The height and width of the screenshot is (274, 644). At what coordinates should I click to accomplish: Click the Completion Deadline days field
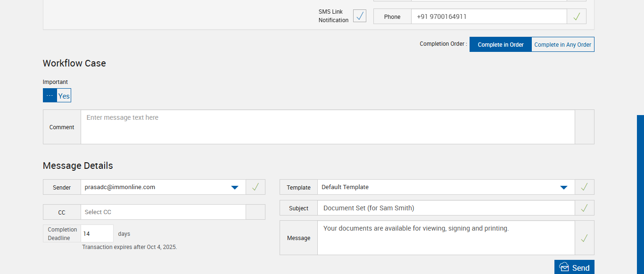[x=97, y=233]
